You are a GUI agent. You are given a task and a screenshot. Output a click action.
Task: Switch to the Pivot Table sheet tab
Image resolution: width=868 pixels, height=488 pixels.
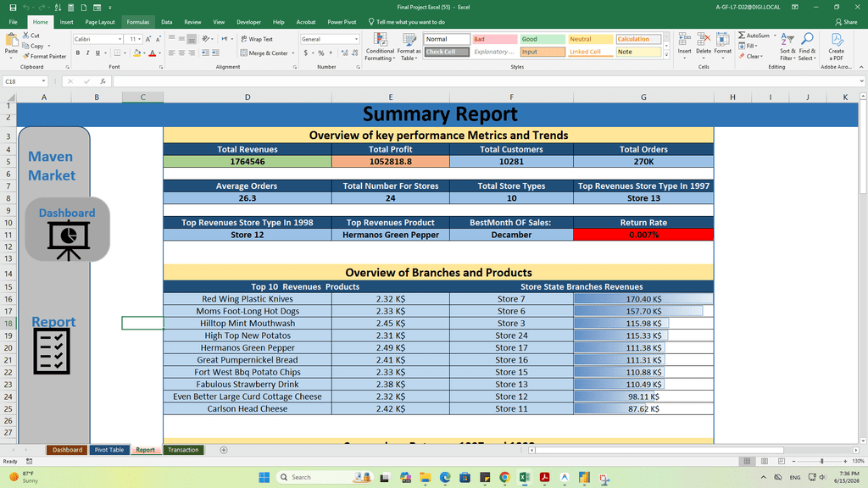(109, 450)
